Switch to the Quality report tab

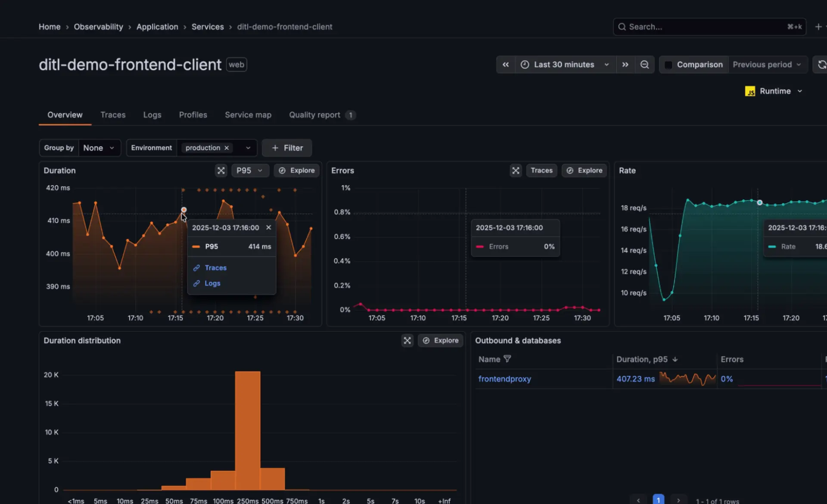(x=322, y=115)
